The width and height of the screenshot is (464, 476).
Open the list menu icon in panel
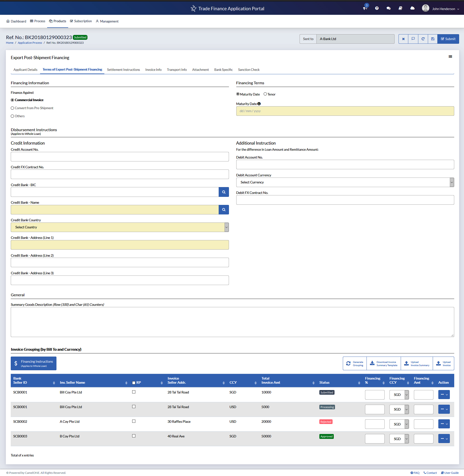[x=450, y=57]
